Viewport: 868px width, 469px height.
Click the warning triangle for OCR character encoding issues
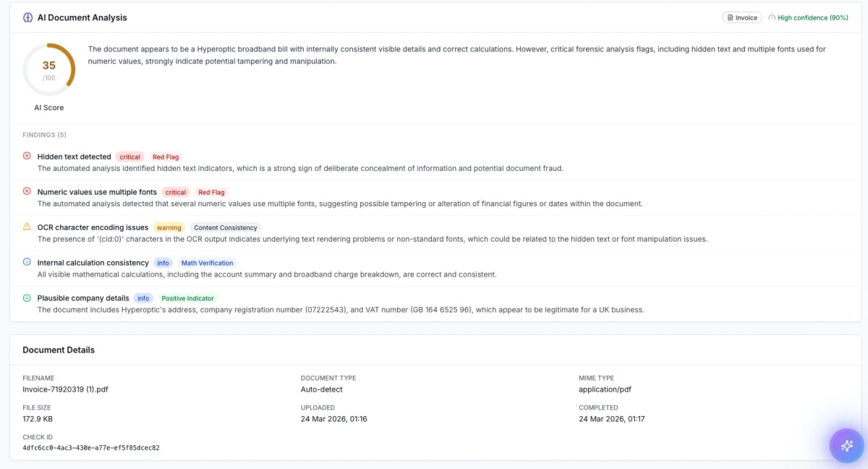click(x=27, y=227)
